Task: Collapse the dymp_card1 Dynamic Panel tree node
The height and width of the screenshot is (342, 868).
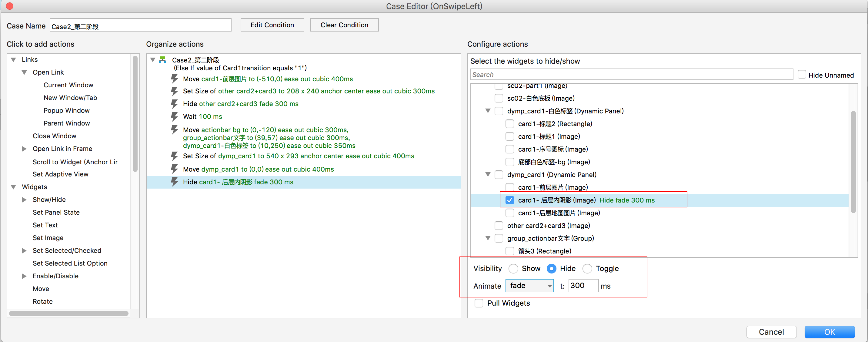Action: click(488, 175)
